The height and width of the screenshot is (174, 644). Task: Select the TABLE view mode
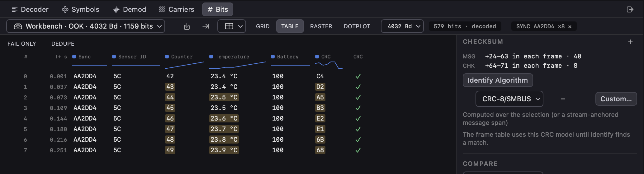(290, 26)
